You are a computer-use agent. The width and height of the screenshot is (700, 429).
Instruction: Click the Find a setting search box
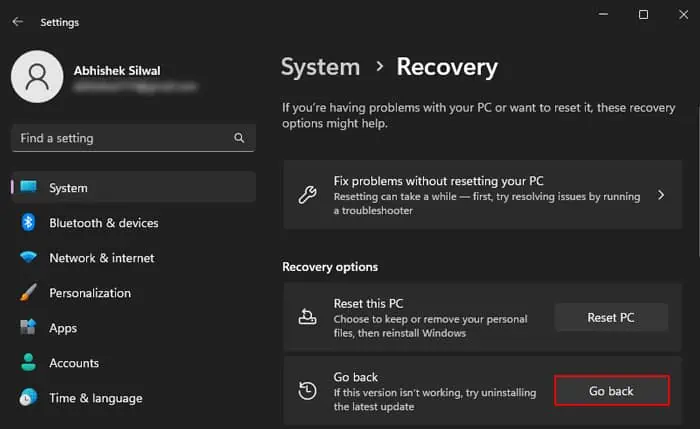[120, 138]
